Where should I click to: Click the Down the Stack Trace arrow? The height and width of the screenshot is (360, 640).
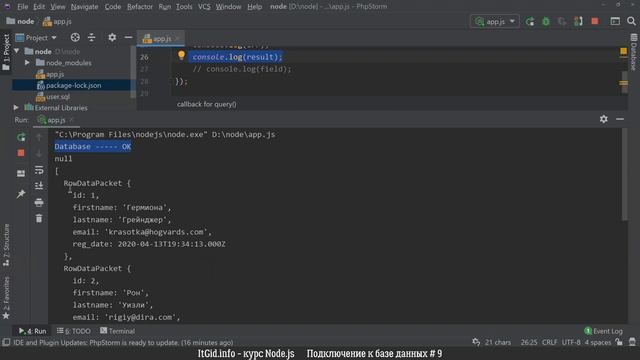(39, 153)
